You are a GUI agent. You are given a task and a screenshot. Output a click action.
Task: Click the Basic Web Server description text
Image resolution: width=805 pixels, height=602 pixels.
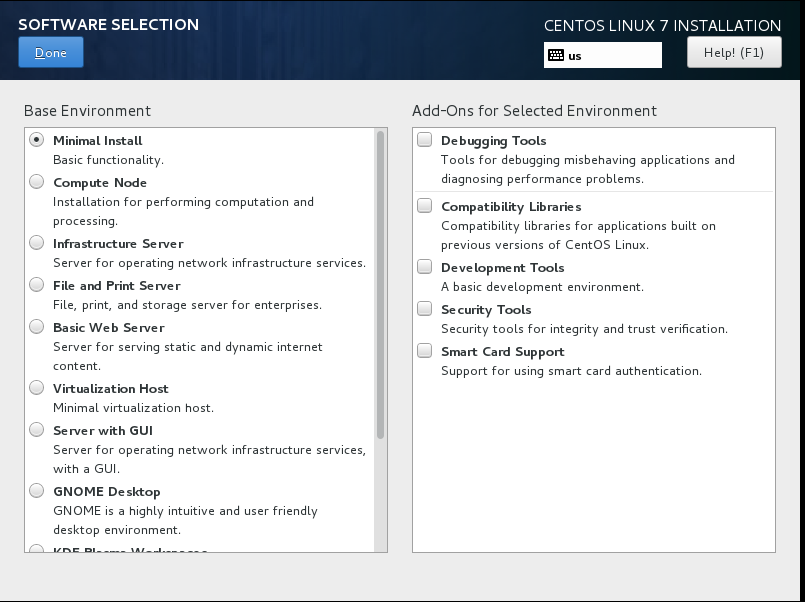click(x=187, y=356)
